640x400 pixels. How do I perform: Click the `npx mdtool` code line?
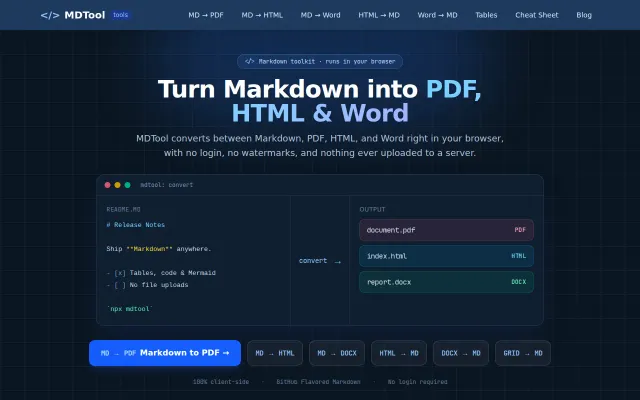pos(129,309)
